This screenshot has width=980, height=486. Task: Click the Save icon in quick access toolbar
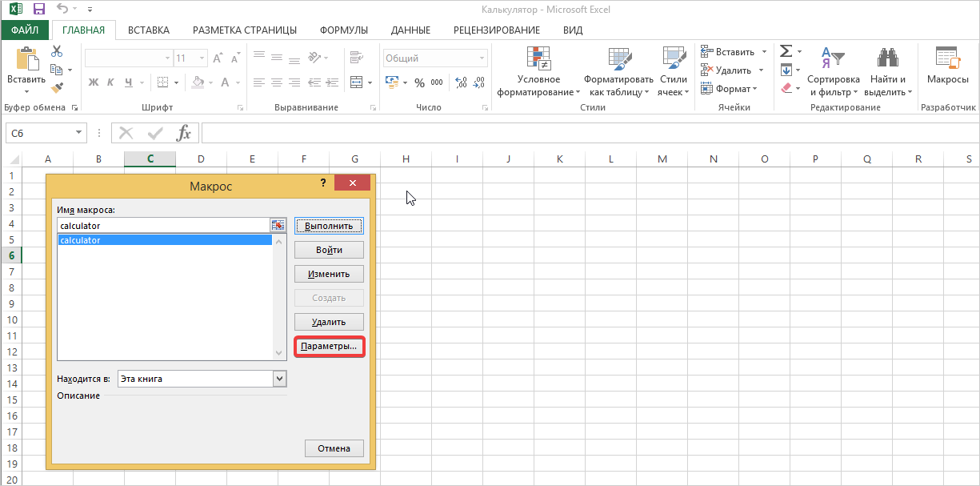click(38, 10)
